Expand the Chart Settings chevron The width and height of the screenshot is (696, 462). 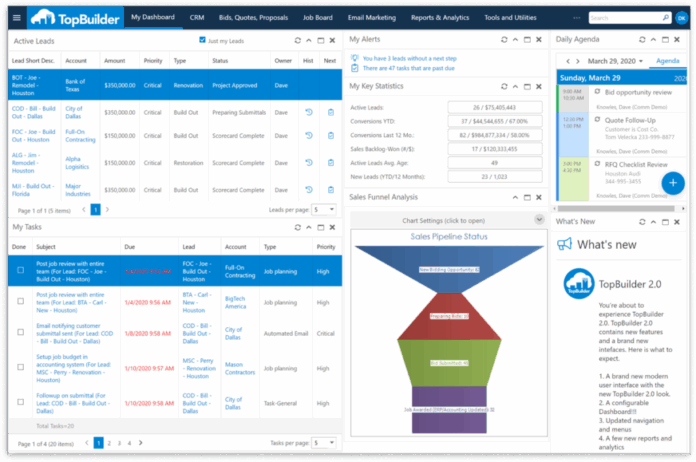(x=539, y=219)
